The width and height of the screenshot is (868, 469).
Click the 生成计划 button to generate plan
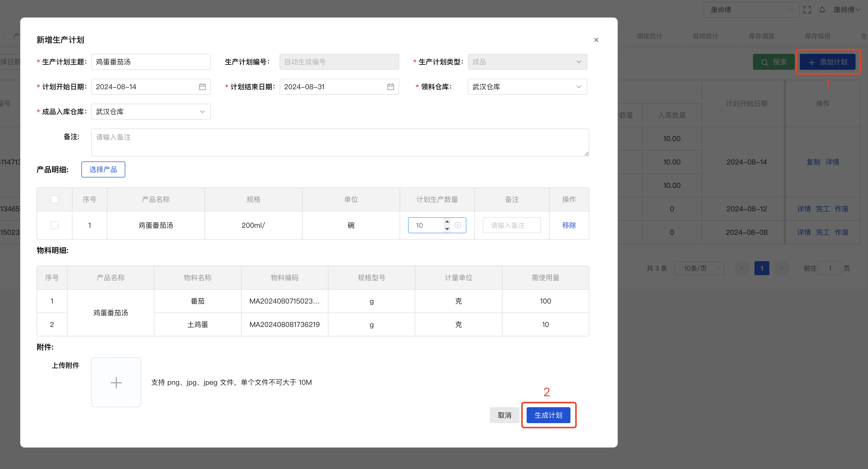[548, 415]
